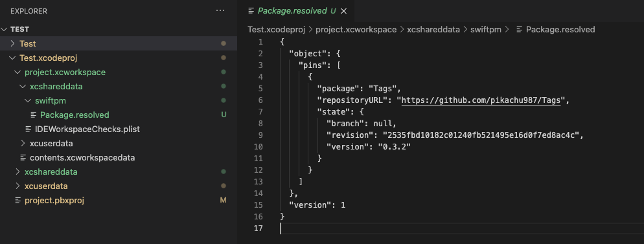Click the "repositoryURL" key

click(x=352, y=100)
